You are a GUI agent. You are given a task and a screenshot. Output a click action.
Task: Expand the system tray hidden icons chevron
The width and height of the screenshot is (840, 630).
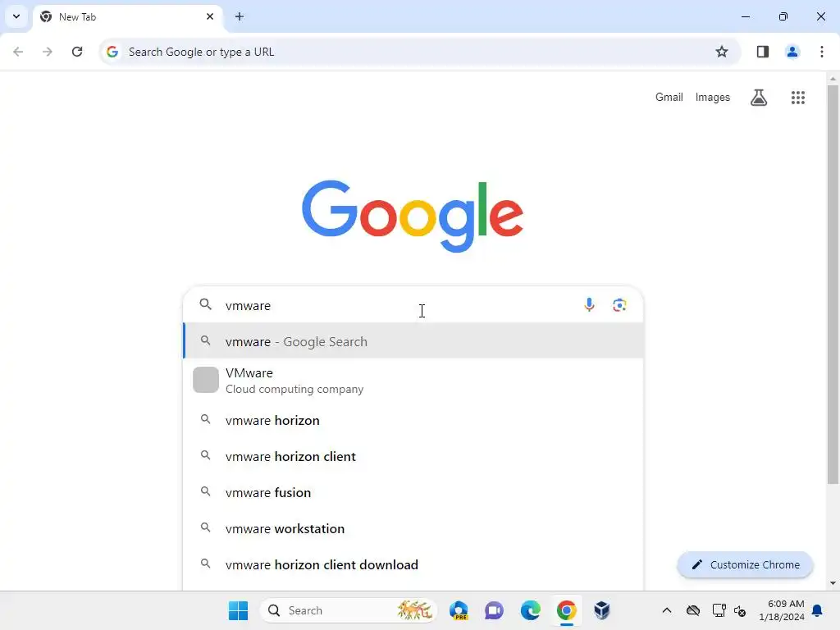point(666,610)
